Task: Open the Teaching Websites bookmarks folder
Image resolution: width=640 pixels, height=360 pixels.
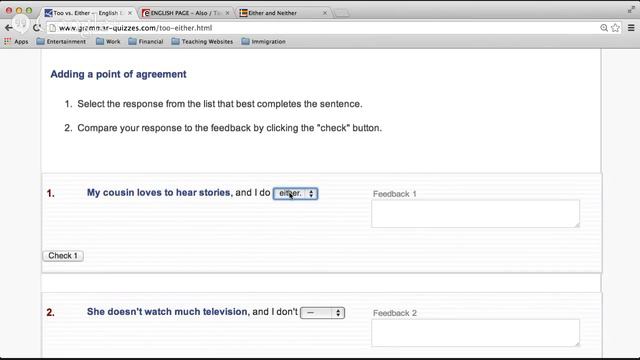Action: tap(202, 41)
